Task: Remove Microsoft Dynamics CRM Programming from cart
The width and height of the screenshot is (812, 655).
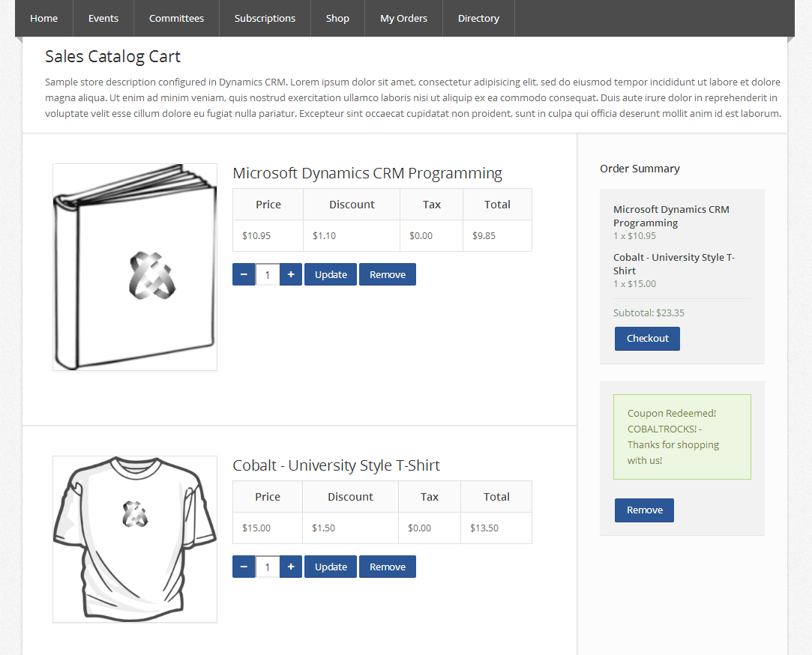Action: (388, 274)
